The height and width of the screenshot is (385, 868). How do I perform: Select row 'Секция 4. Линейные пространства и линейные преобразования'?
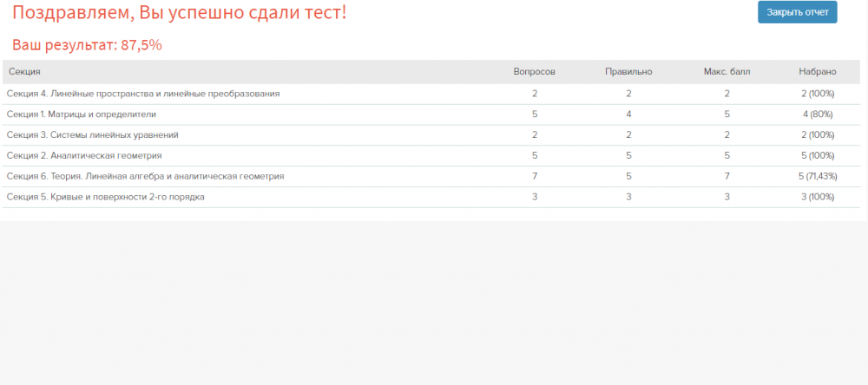pyautogui.click(x=431, y=94)
